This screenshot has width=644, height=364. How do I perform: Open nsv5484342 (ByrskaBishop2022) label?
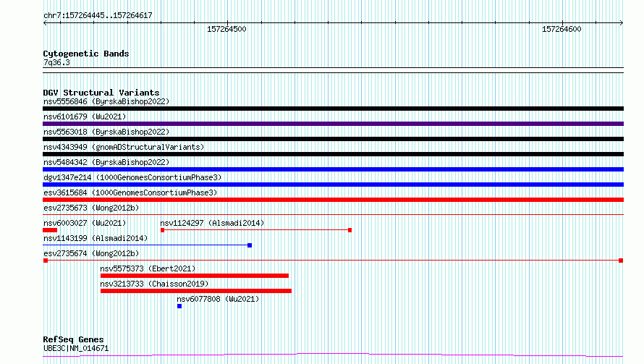[106, 162]
